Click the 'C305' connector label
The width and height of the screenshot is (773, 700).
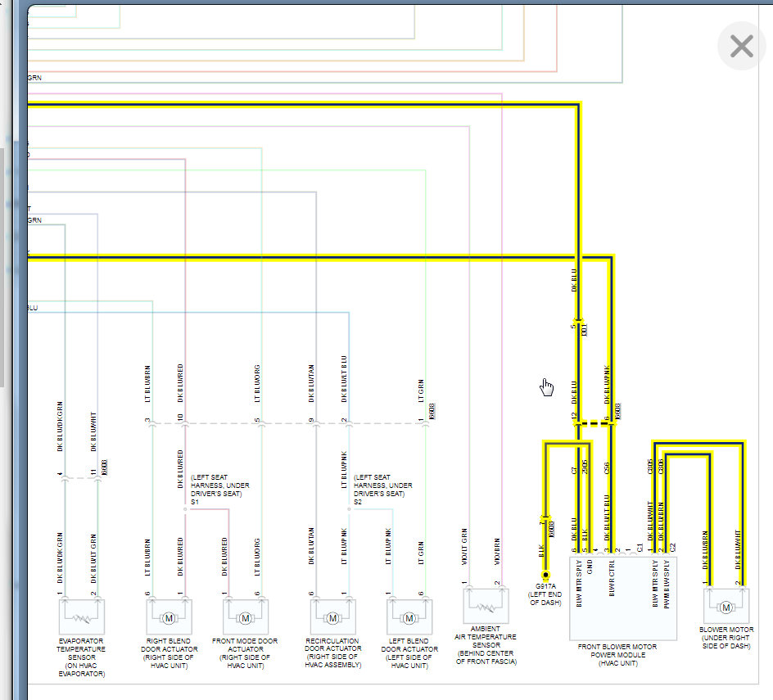(x=650, y=467)
